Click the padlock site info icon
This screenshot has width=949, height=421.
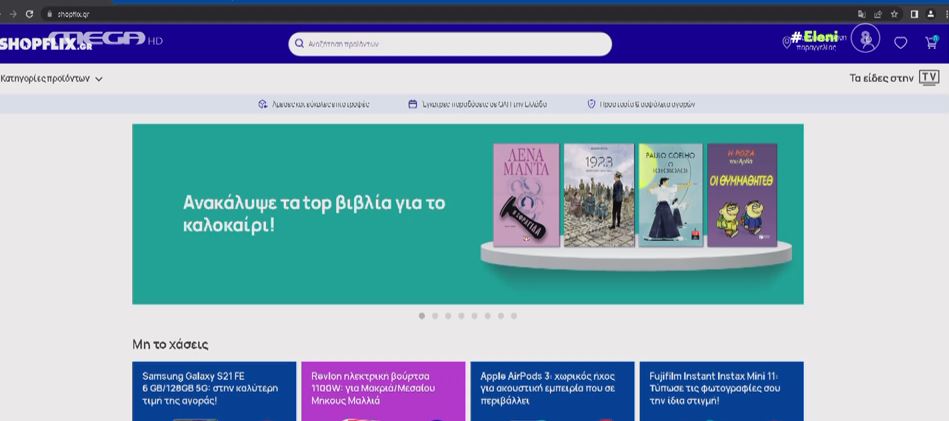pyautogui.click(x=50, y=14)
